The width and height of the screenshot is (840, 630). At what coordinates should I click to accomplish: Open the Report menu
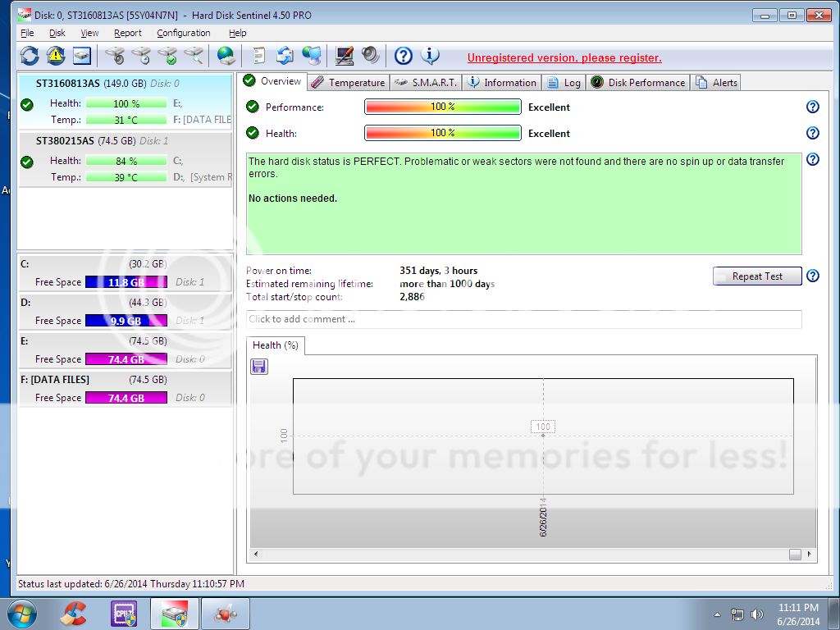pos(127,33)
